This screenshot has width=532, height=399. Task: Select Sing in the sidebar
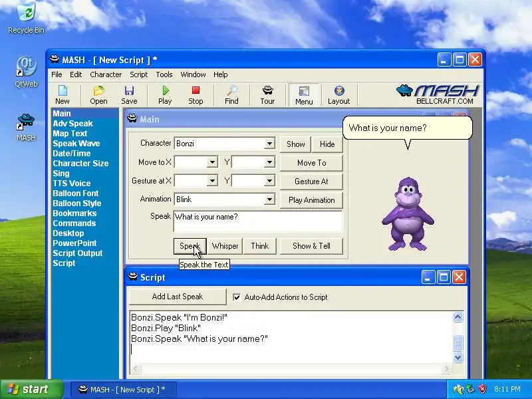click(x=61, y=174)
